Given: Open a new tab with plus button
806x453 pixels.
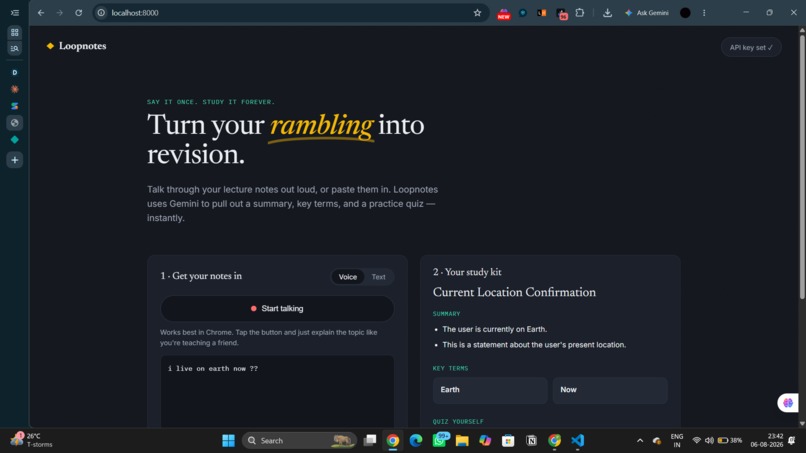Looking at the screenshot, I should click(14, 160).
